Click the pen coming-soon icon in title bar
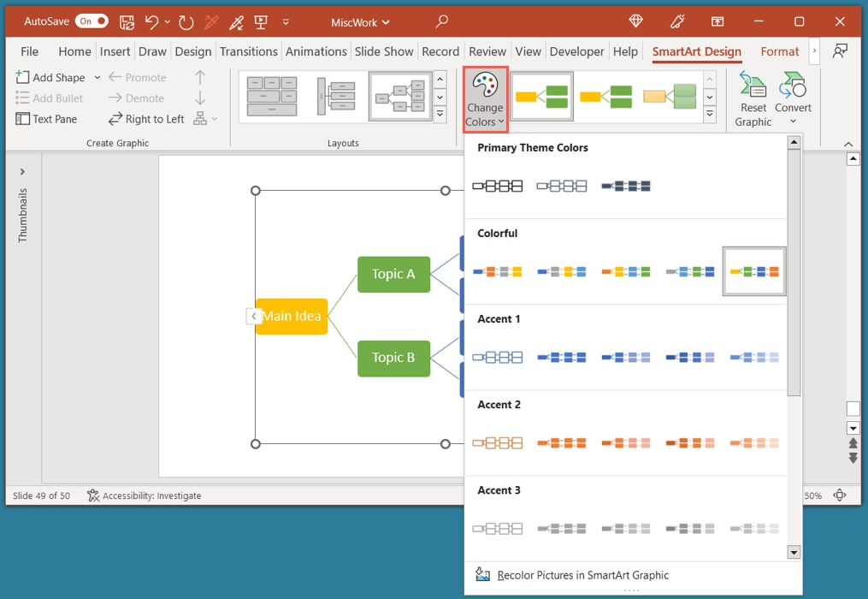 click(x=677, y=21)
